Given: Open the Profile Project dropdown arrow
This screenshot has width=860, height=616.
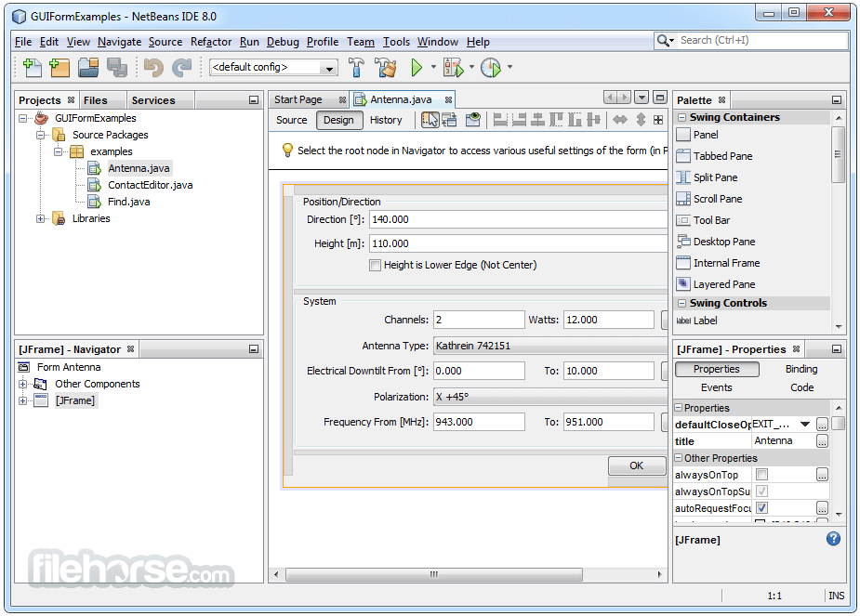Looking at the screenshot, I should tap(510, 67).
